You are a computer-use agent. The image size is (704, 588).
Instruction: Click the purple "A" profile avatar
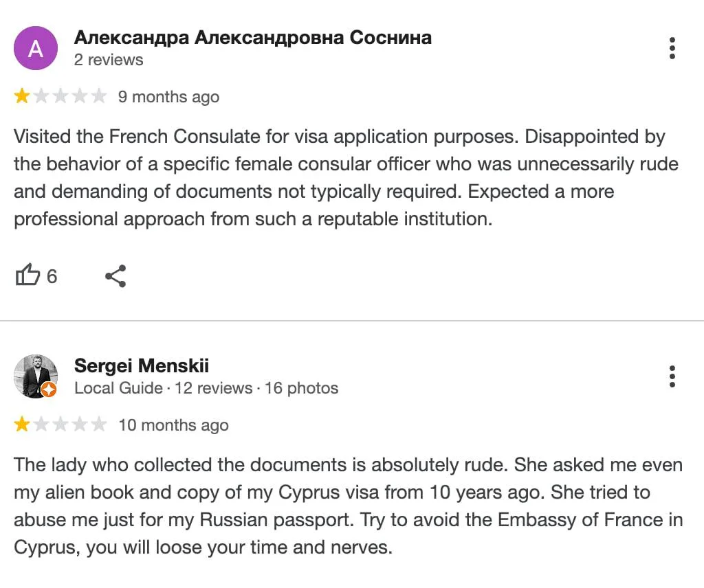coord(36,48)
